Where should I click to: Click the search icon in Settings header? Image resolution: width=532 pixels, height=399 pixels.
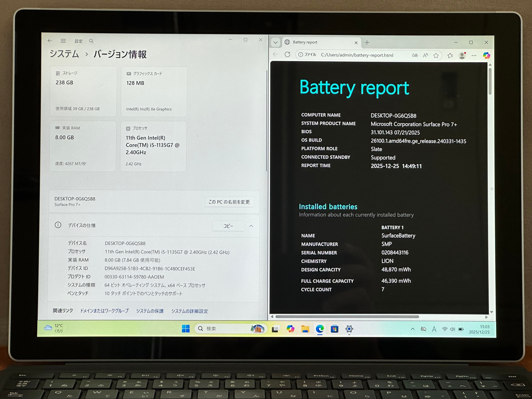tap(91, 41)
